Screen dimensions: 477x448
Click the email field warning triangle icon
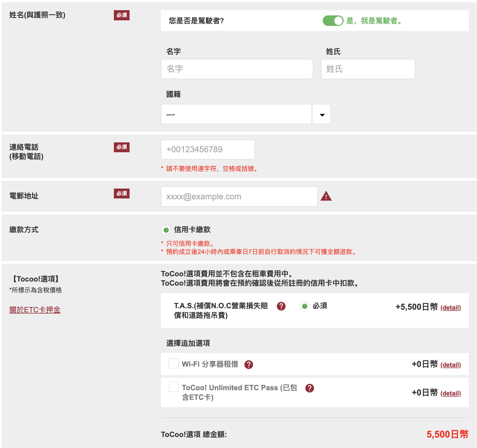[x=326, y=196]
